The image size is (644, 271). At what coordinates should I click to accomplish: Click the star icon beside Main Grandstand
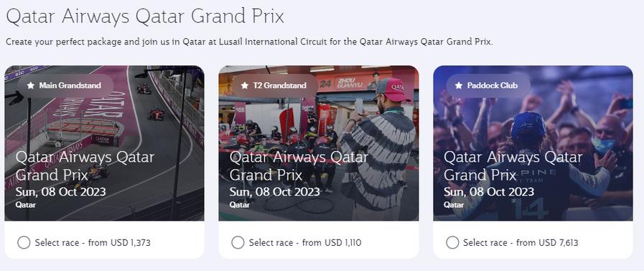[30, 86]
